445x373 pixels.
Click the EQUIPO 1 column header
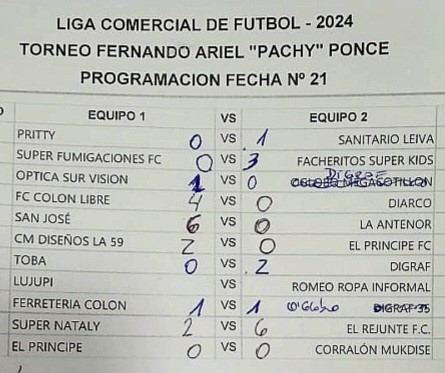117,116
